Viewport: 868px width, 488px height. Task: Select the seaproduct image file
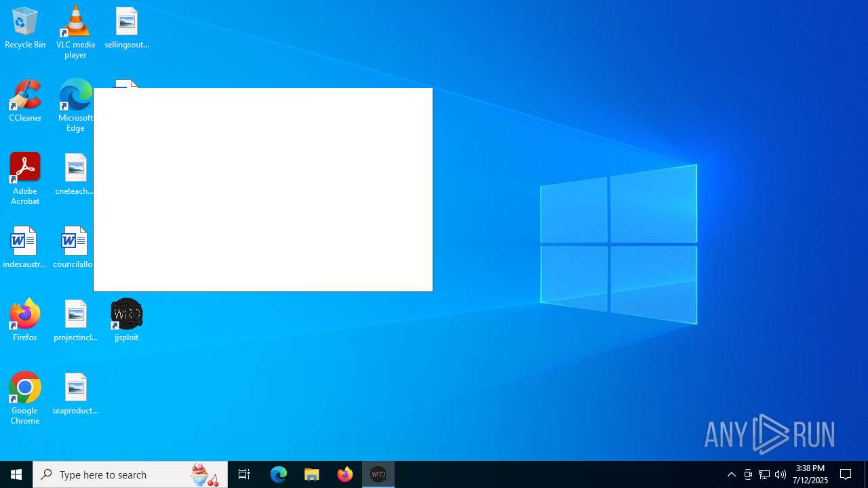click(75, 394)
